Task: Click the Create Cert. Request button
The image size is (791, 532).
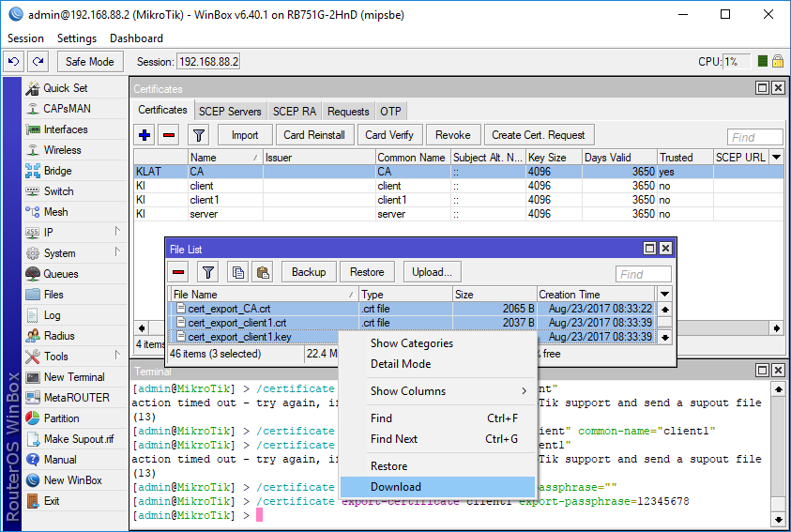Action: (x=538, y=135)
